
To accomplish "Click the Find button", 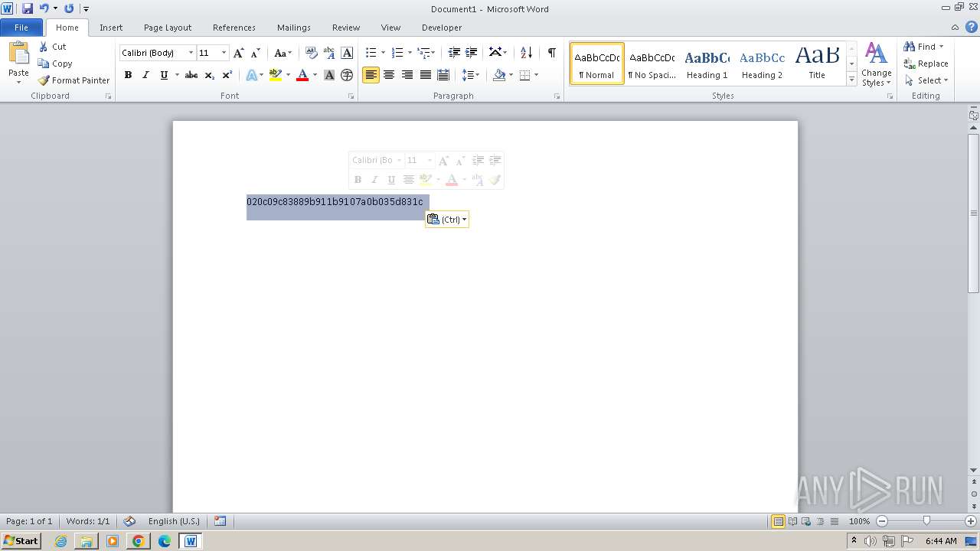I will click(x=920, y=47).
